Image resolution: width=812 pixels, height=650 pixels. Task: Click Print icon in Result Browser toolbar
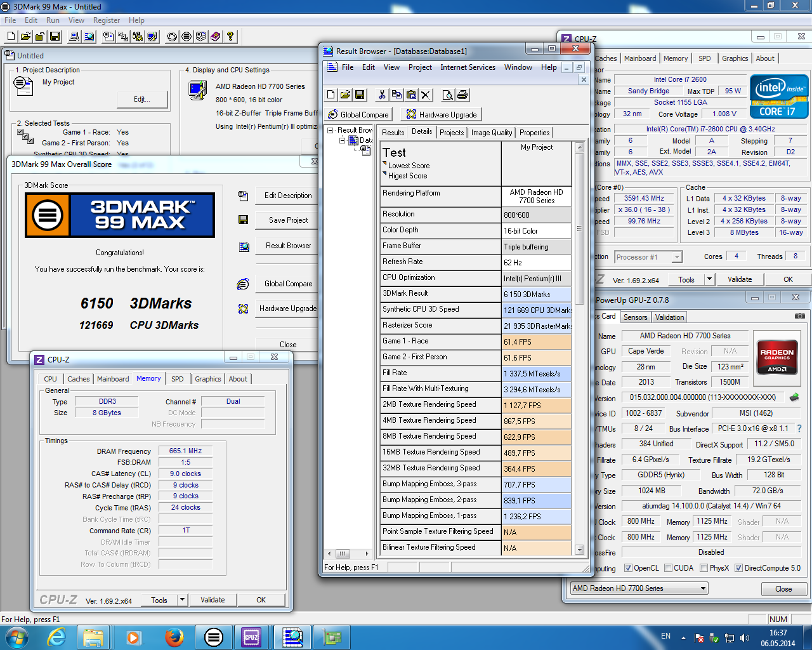click(462, 95)
